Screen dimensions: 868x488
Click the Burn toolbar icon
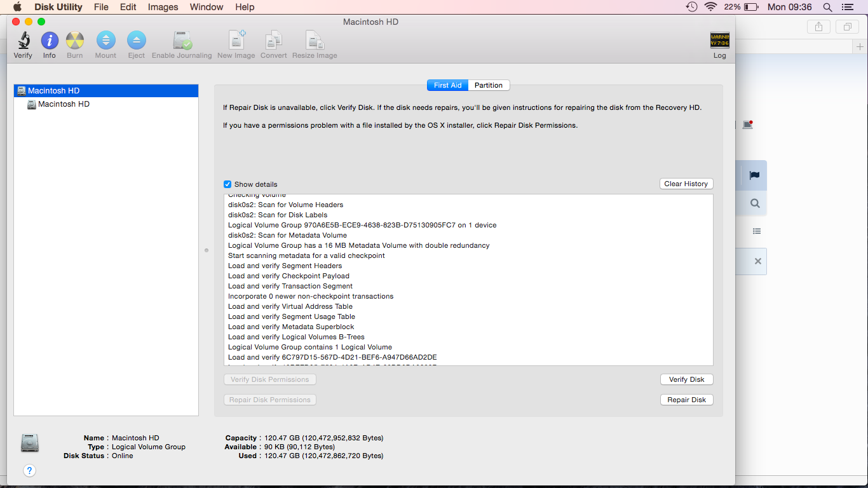pos(75,41)
